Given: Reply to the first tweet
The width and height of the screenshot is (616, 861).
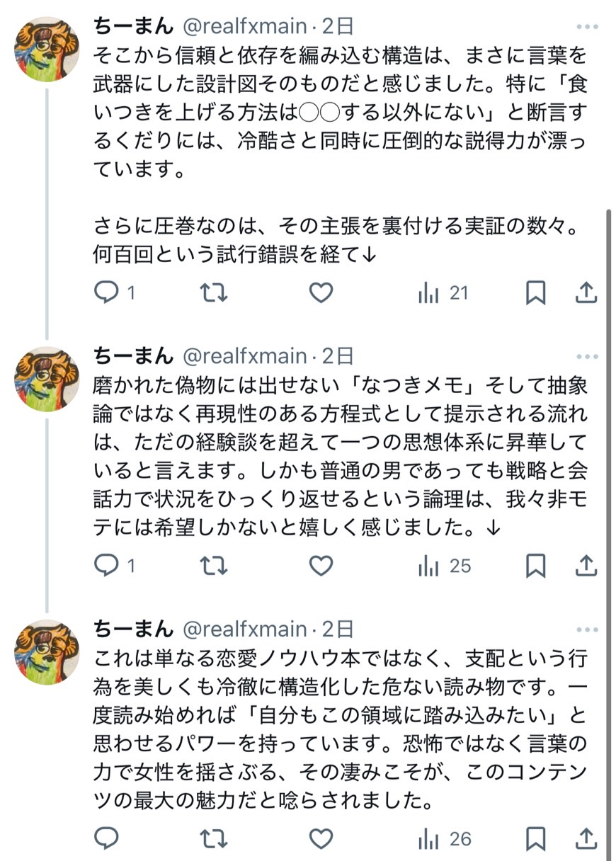Looking at the screenshot, I should tap(106, 292).
